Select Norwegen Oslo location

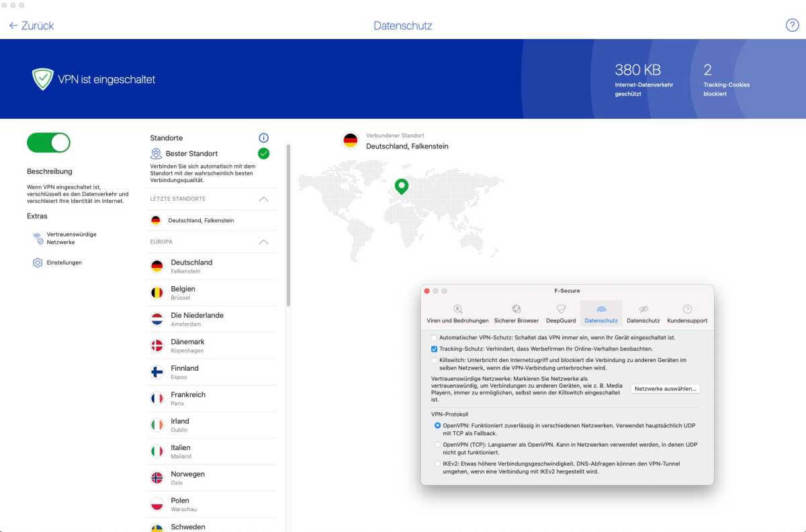[212, 478]
